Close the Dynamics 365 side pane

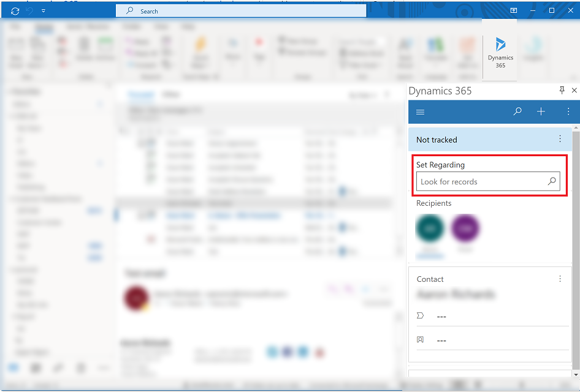(574, 90)
